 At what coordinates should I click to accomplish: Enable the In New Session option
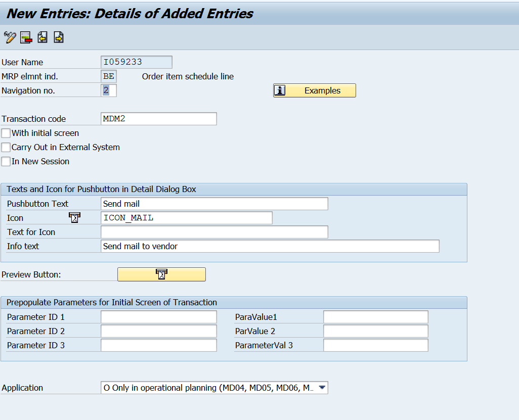pyautogui.click(x=5, y=161)
